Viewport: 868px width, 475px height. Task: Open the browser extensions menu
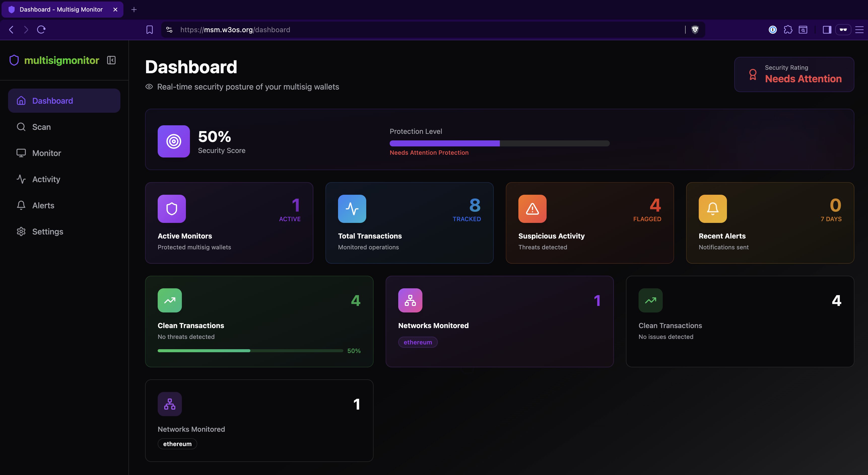[788, 30]
